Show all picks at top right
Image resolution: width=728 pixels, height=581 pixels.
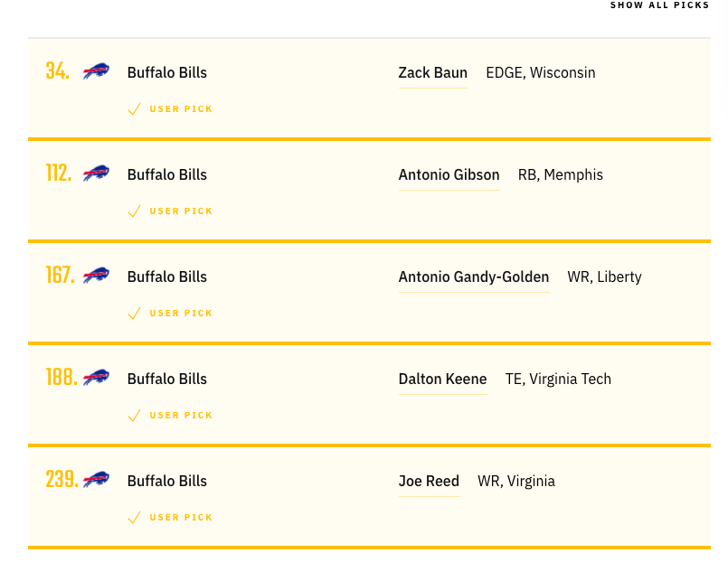coord(659,5)
